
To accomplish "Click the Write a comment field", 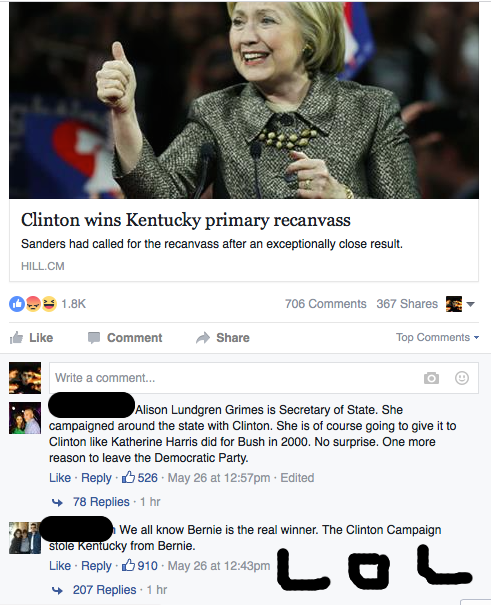I will [264, 378].
